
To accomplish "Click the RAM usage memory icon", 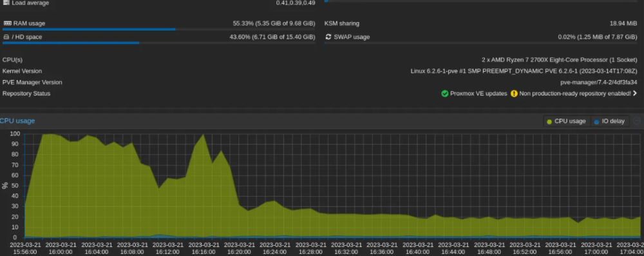I will [x=7, y=23].
